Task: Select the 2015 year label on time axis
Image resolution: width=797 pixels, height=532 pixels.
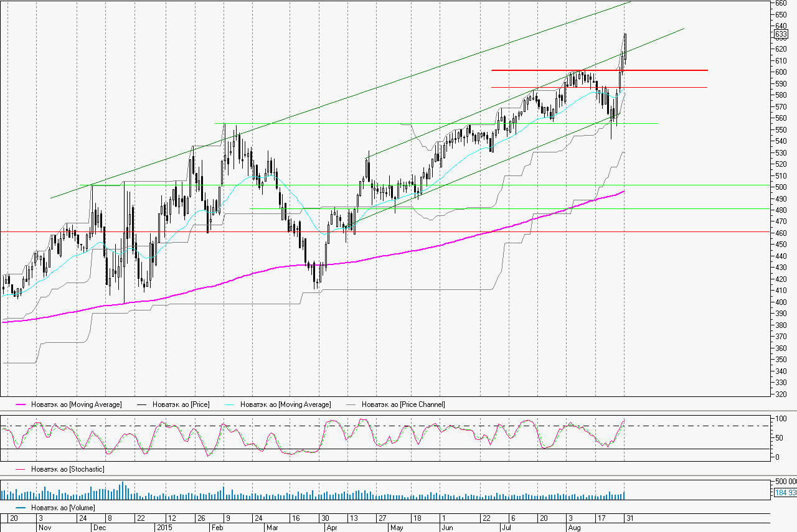Action: (x=163, y=527)
